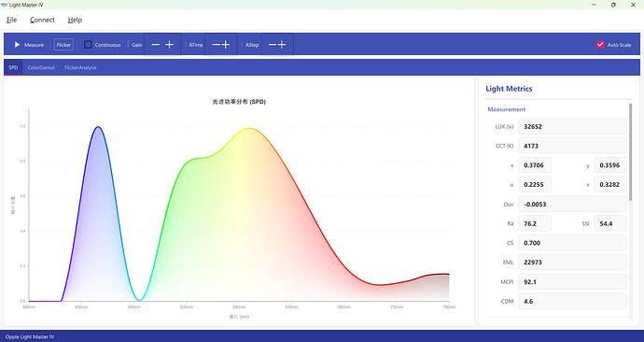This screenshot has height=342, width=644.
Task: Click the Light Master IV title bar icon
Action: pos(4,5)
